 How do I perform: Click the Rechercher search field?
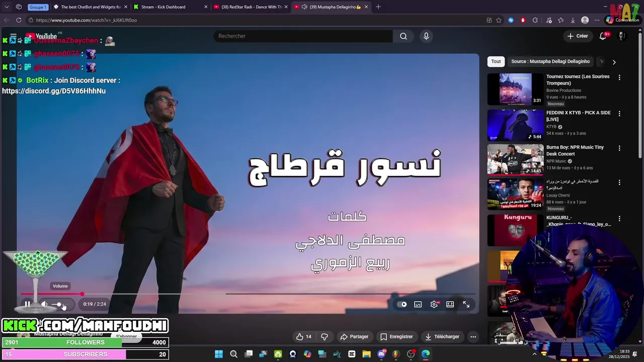(303, 36)
